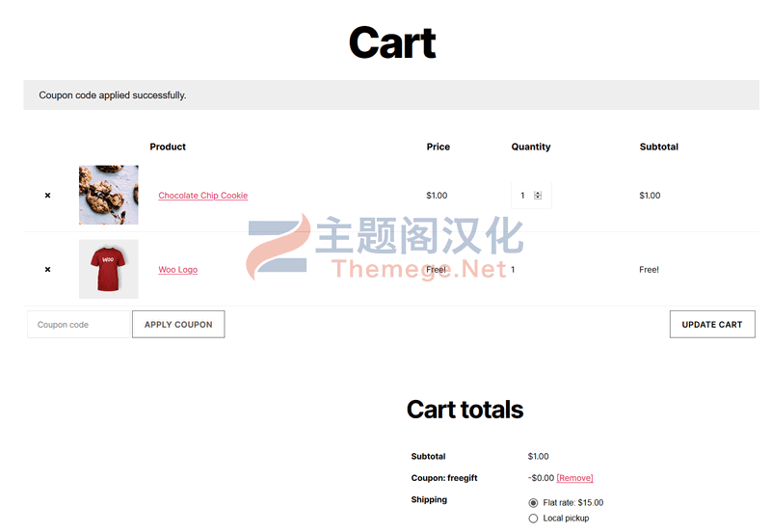Click the Free! price of Woo Logo

pos(437,270)
